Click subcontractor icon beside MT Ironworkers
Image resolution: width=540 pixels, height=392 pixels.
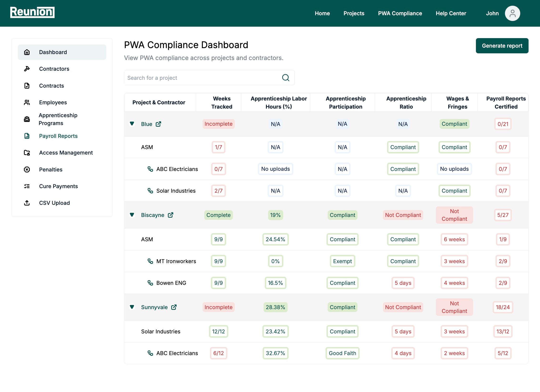click(150, 261)
